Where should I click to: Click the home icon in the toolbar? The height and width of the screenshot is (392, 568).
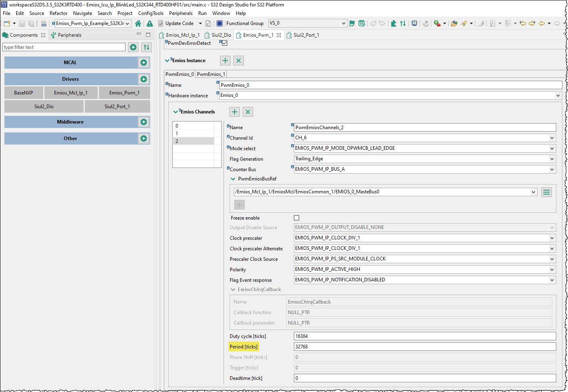pos(138,23)
